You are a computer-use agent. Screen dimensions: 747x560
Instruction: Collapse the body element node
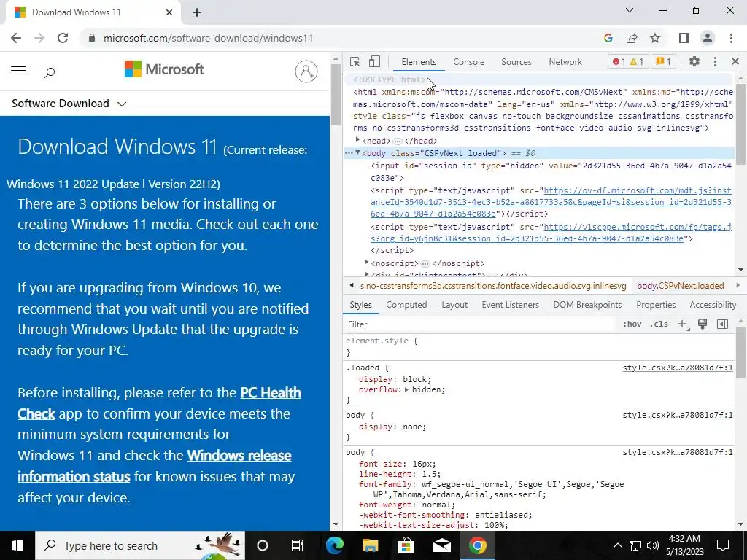357,152
